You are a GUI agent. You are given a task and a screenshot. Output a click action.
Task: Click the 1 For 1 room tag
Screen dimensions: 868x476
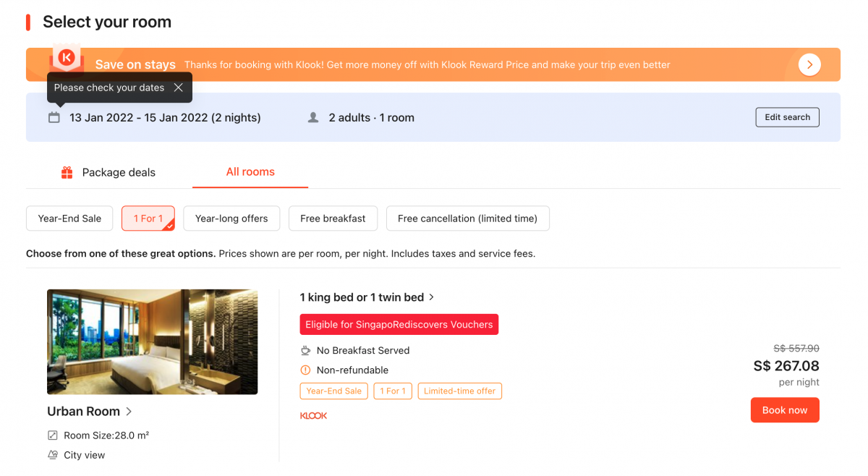tap(393, 391)
